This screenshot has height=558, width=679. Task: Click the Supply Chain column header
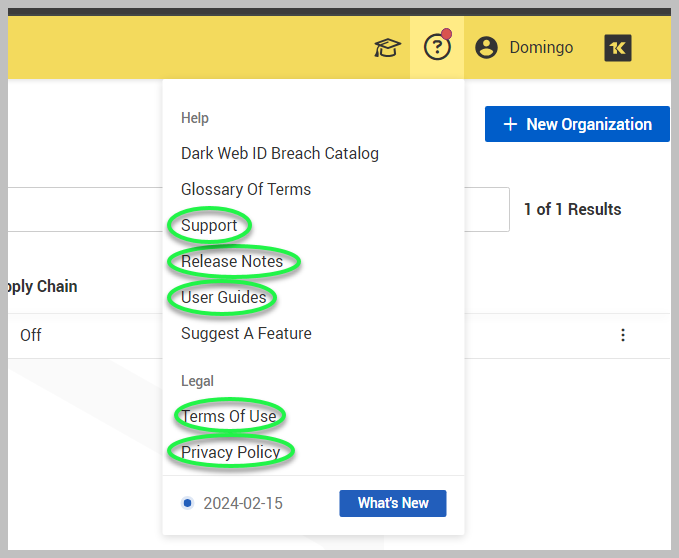point(42,286)
